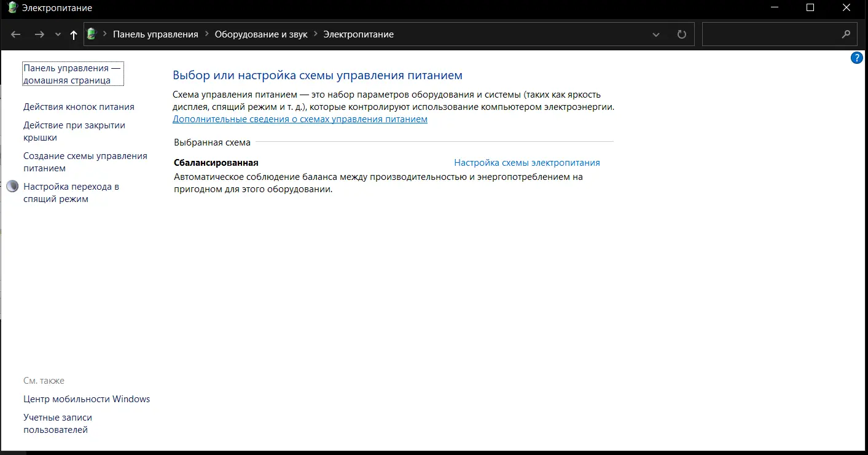The image size is (868, 455).
Task: Click the moon icon beside sleep settings
Action: pyautogui.click(x=12, y=187)
